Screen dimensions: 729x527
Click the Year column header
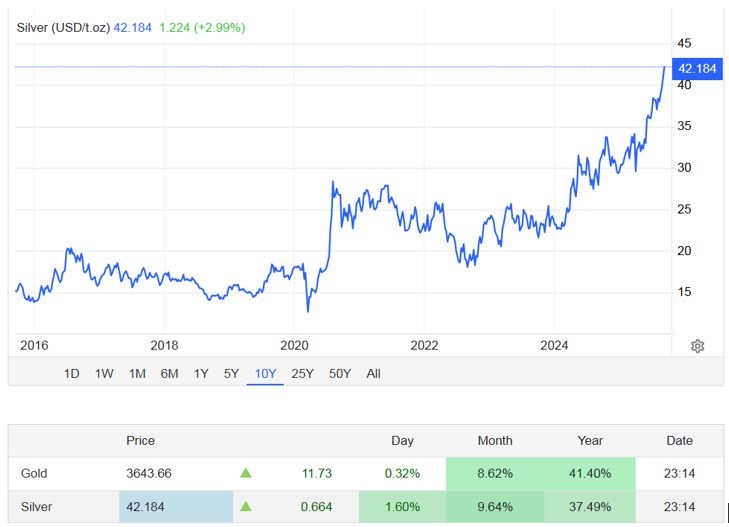coord(590,441)
